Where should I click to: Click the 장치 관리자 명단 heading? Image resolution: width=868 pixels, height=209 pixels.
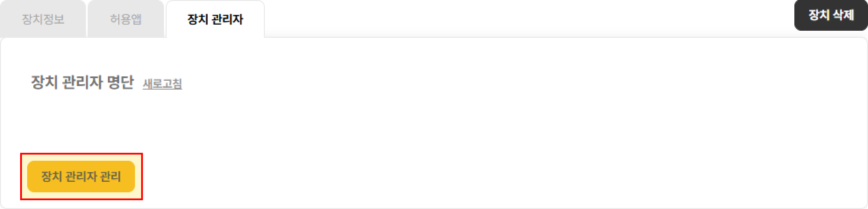click(x=82, y=83)
